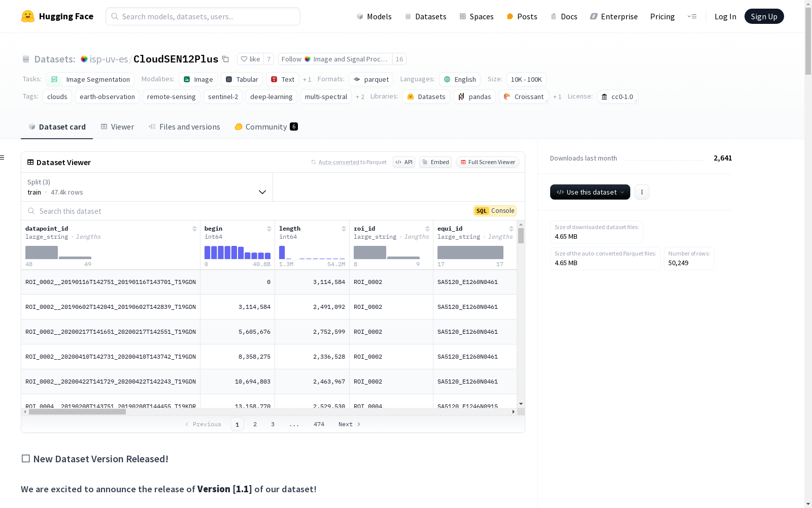Click the search models, datasets, users field
Image resolution: width=812 pixels, height=508 pixels.
pyautogui.click(x=203, y=16)
